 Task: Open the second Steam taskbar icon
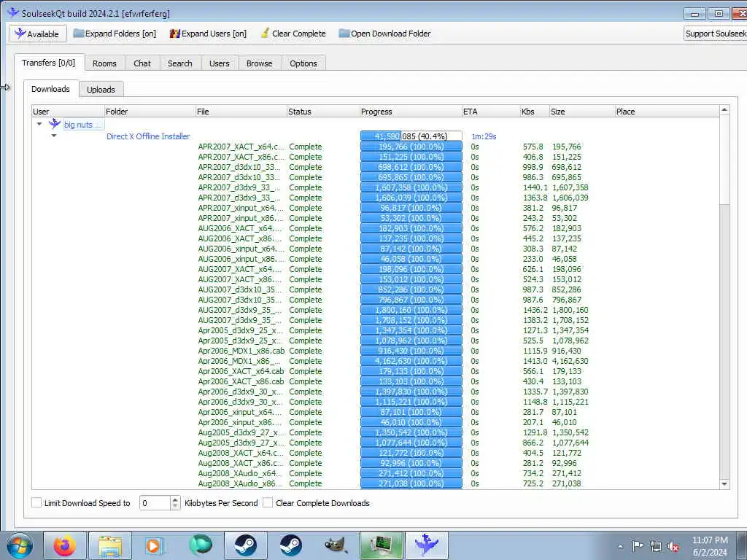click(x=290, y=545)
